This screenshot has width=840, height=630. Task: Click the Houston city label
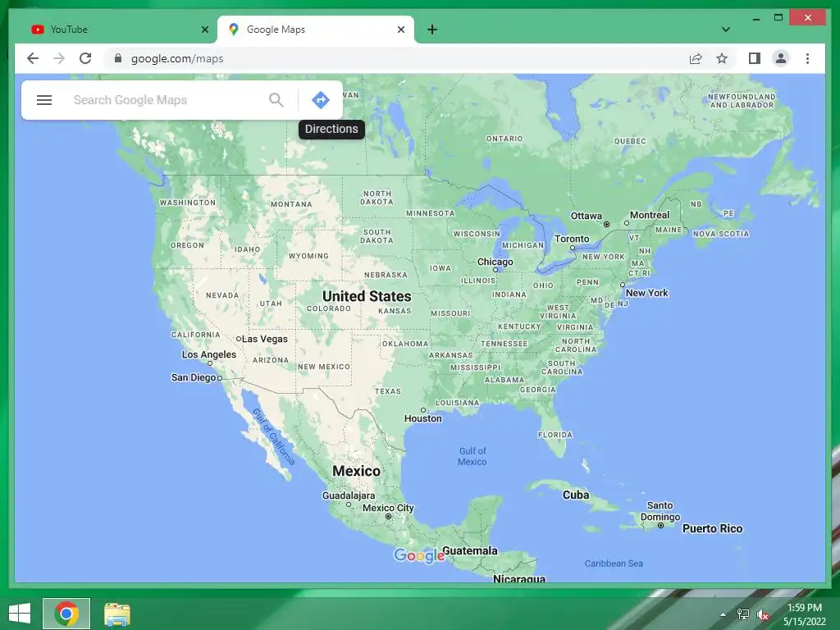coord(422,418)
